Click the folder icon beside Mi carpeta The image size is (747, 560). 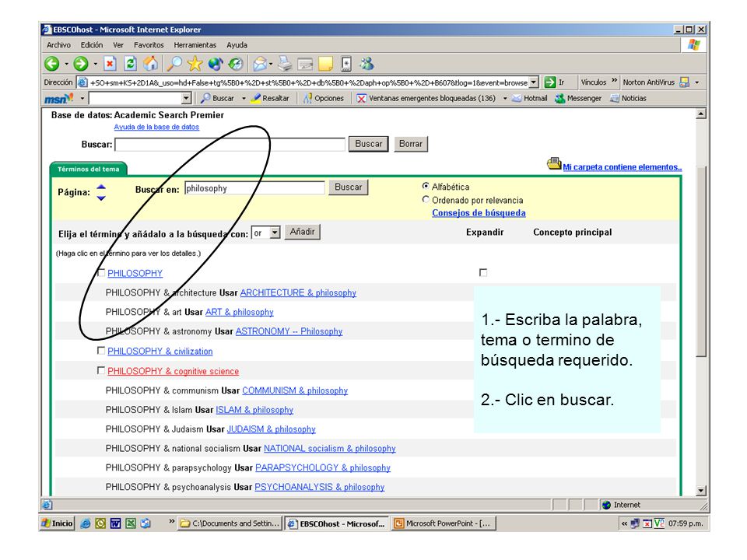pyautogui.click(x=553, y=164)
